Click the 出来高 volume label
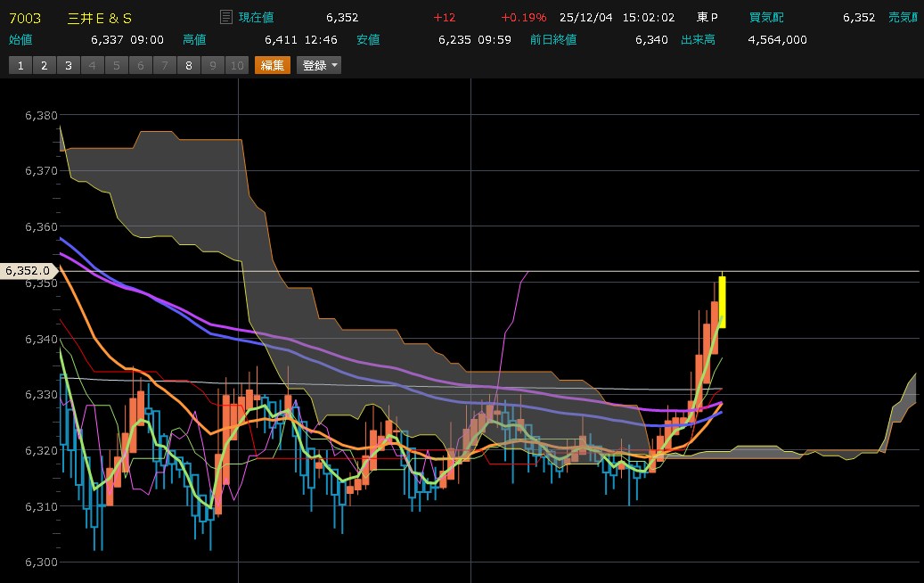This screenshot has height=583, width=924. (698, 39)
